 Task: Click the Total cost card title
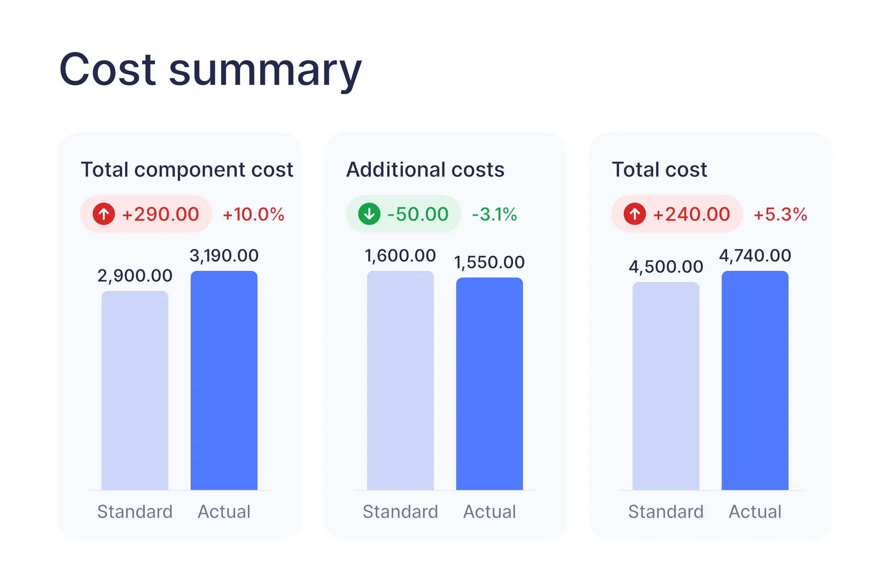(659, 170)
